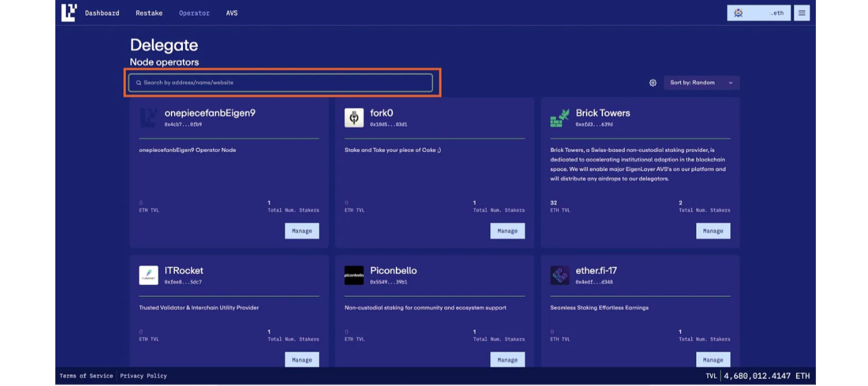Click the onepiecefanbEigen9 operator name
Screen dimensions: 868x386
tap(210, 113)
